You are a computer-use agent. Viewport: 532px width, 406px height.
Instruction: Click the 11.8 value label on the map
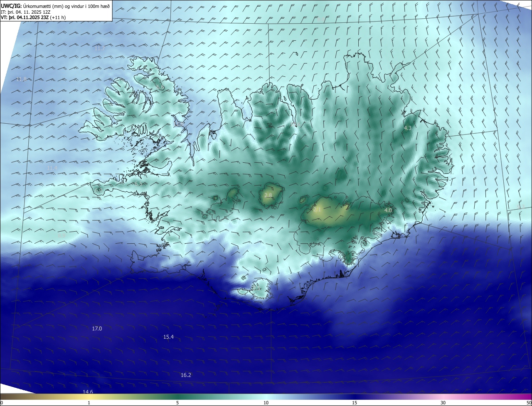(22, 79)
